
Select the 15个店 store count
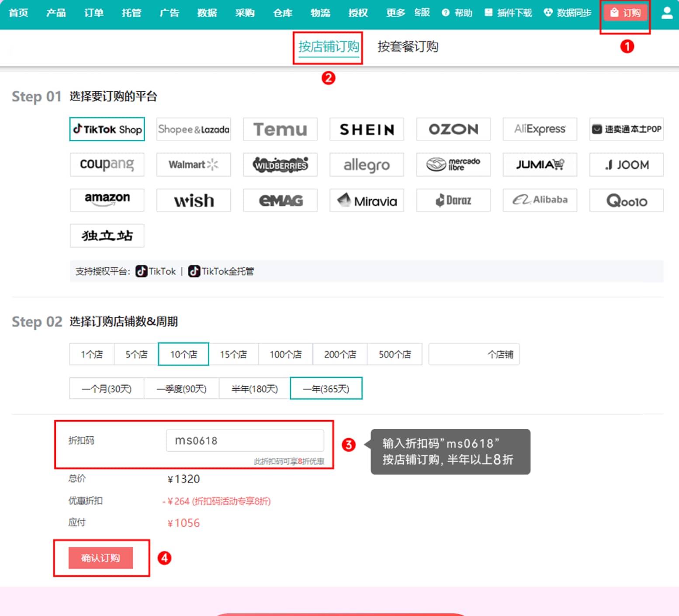pos(233,354)
